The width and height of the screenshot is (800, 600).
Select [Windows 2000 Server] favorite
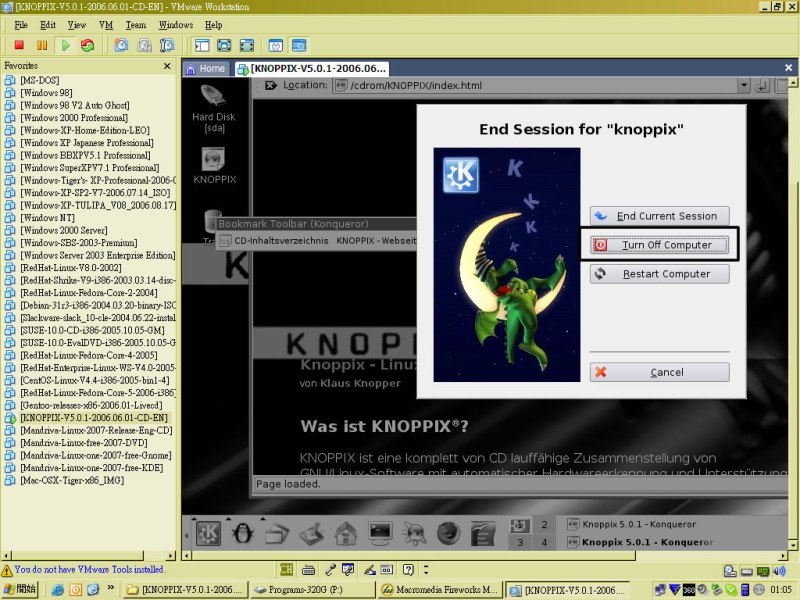point(64,230)
